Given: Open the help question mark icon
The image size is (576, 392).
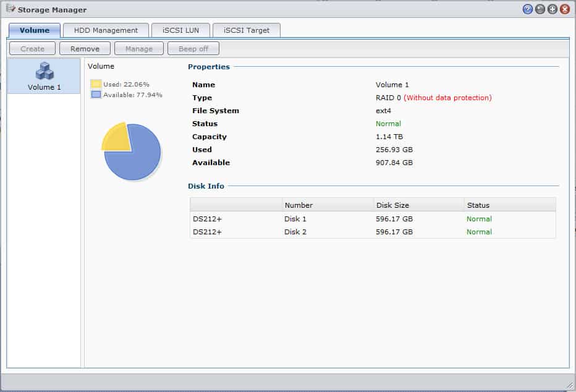Looking at the screenshot, I should [x=528, y=9].
